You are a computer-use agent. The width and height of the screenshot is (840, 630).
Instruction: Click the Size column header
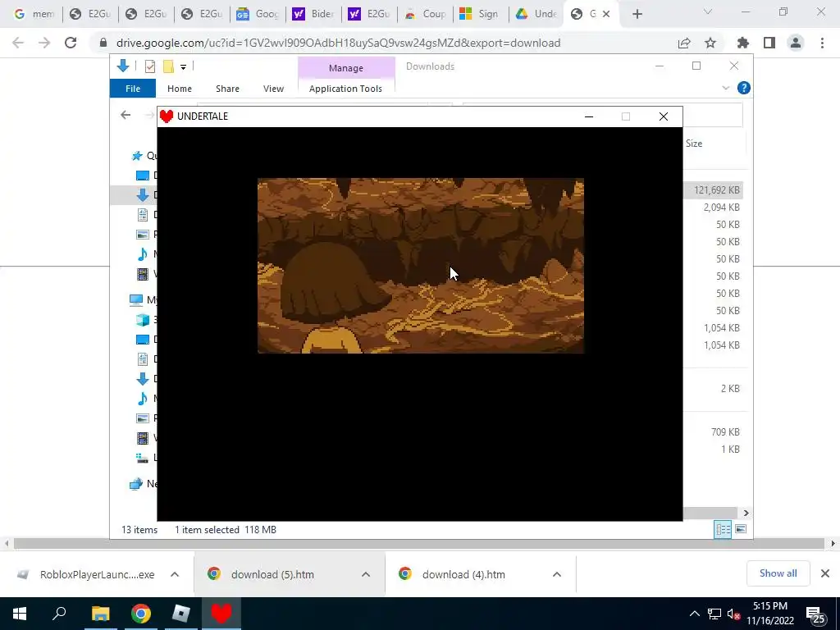point(694,144)
